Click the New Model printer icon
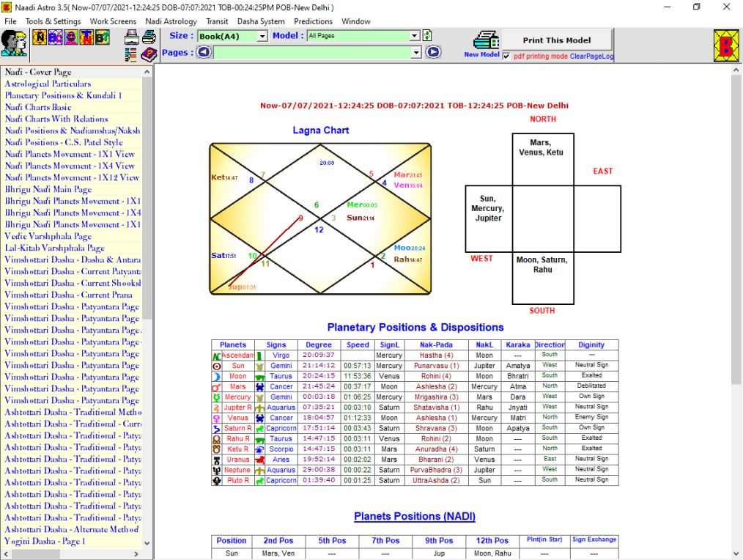743x560 pixels. click(x=486, y=40)
